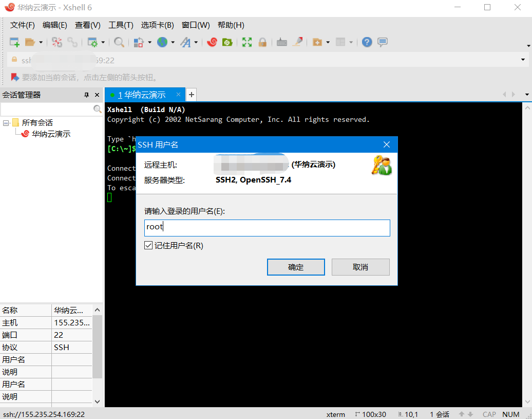Image resolution: width=532 pixels, height=419 pixels.
Task: Toggle Full screen green arrows icon
Action: pyautogui.click(x=247, y=42)
